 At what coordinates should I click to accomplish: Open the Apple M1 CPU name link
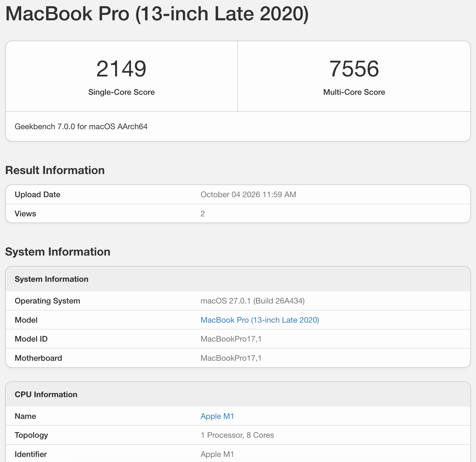217,416
